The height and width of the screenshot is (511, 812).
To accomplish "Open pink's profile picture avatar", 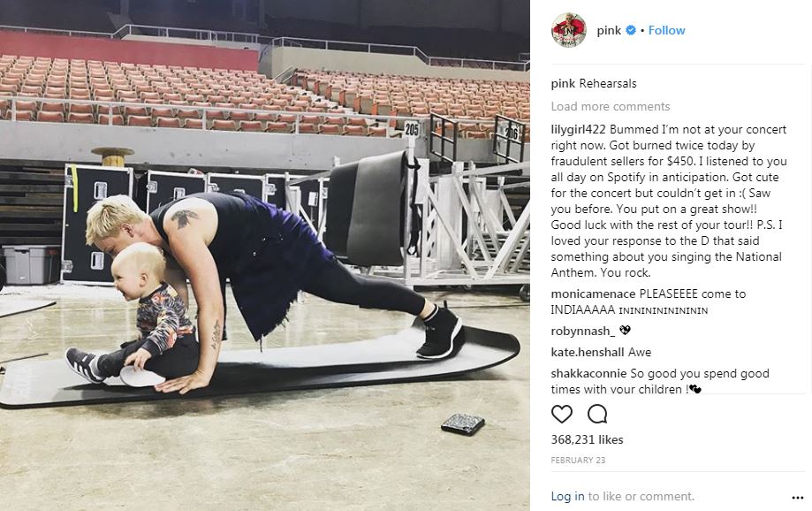I will 569,30.
